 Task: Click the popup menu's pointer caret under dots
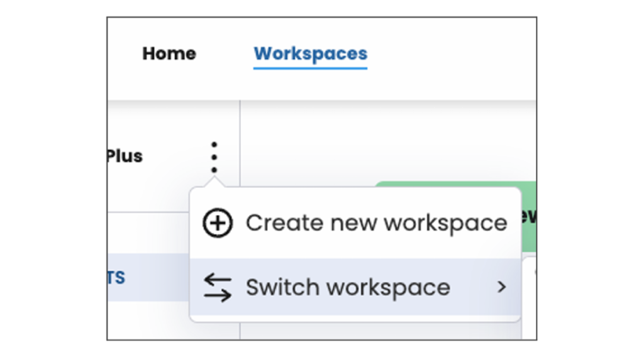[214, 182]
